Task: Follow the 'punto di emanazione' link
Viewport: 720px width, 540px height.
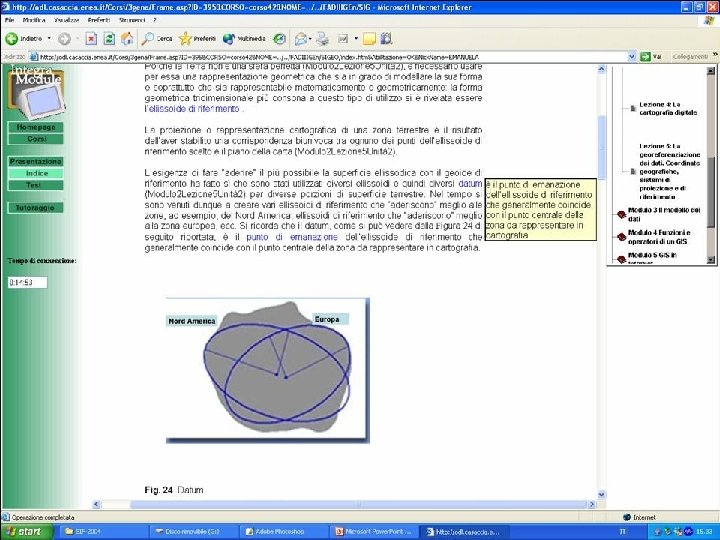Action: [x=292, y=237]
